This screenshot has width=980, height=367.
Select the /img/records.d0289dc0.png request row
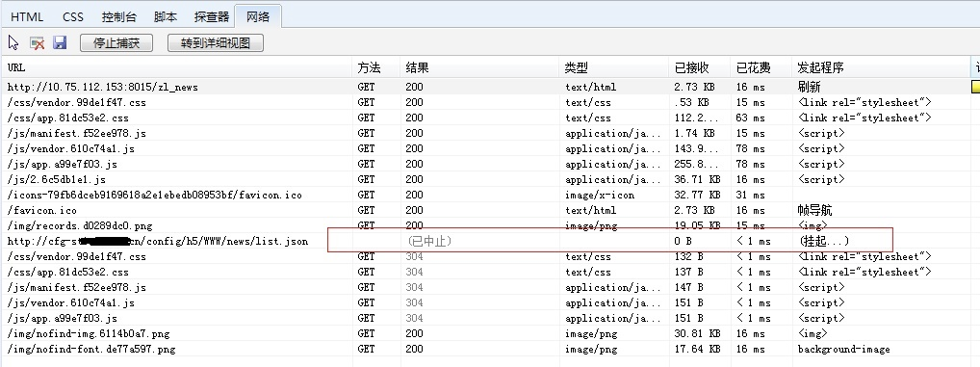[490, 225]
